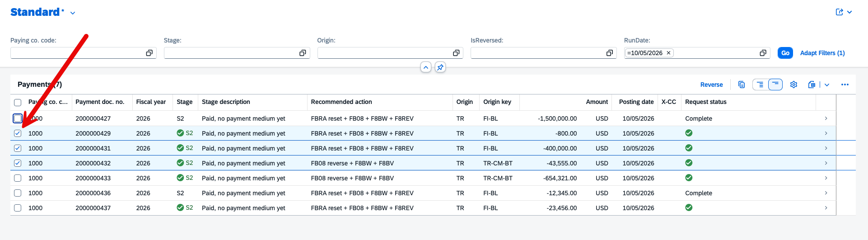Switch to show more per row

(760, 85)
